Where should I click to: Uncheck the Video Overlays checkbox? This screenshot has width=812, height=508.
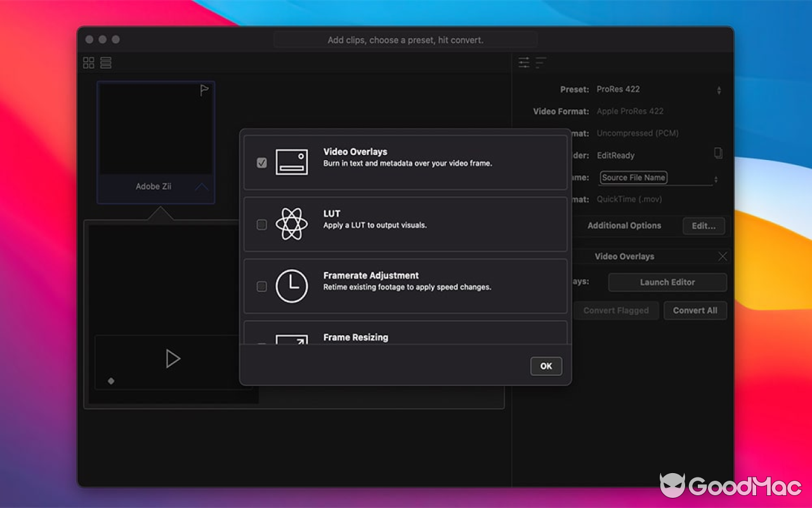click(261, 163)
